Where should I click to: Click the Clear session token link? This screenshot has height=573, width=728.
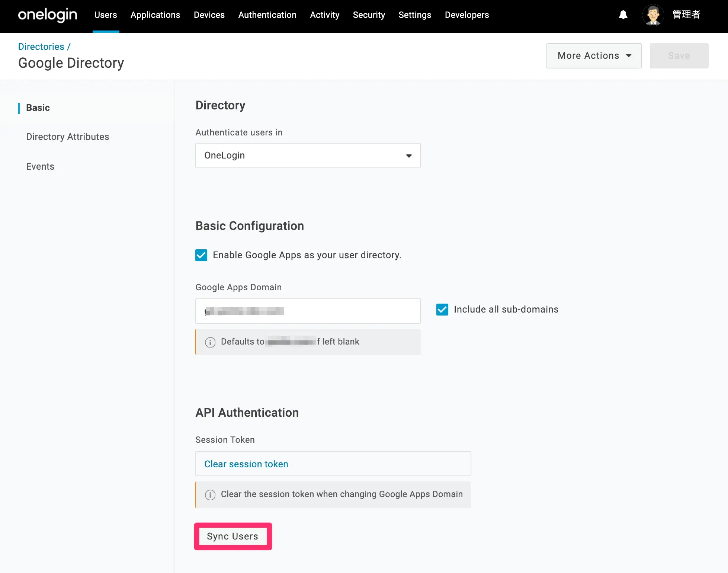(246, 464)
